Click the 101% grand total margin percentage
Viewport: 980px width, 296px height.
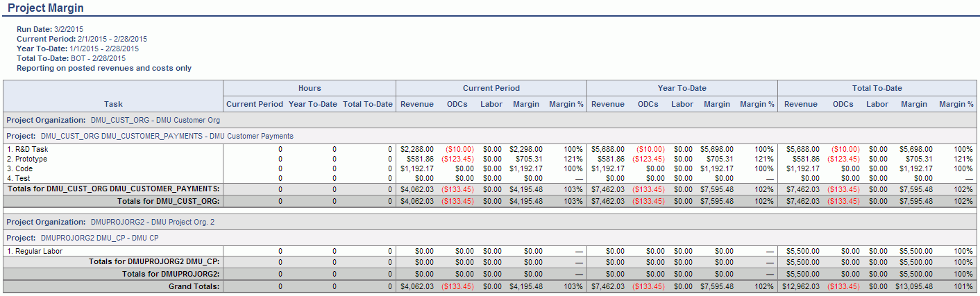tap(963, 286)
